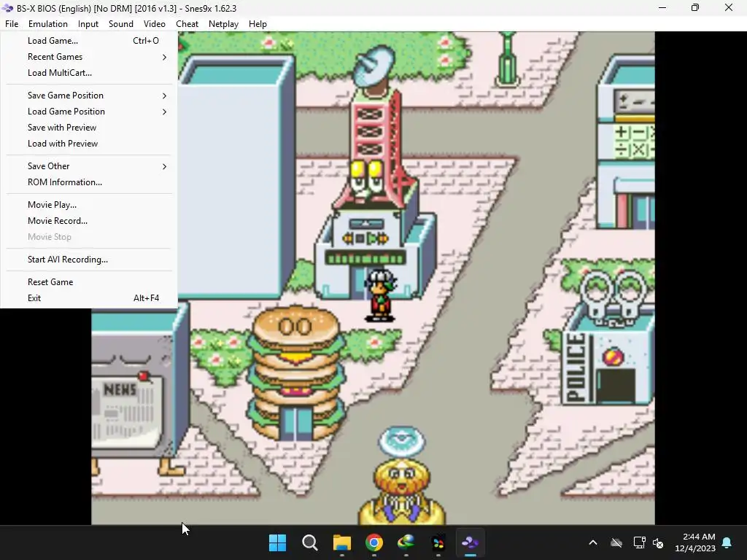747x560 pixels.
Task: Open the Video menu
Action: [x=155, y=24]
